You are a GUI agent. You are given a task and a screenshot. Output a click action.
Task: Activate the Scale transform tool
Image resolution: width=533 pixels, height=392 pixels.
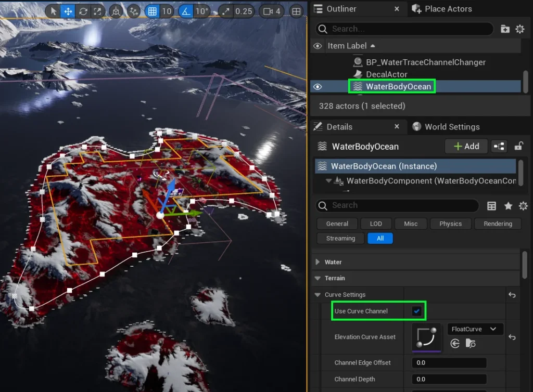97,11
